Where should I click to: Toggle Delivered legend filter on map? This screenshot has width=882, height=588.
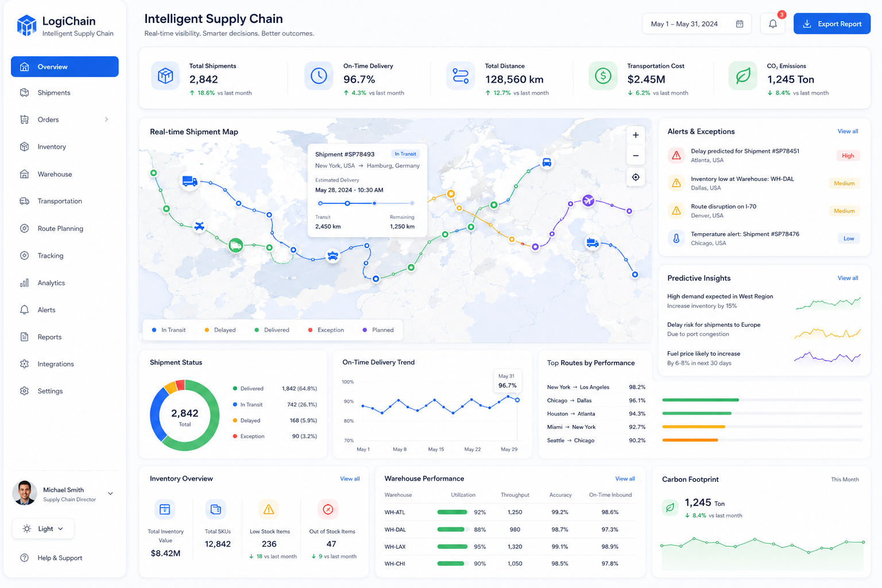(x=272, y=330)
